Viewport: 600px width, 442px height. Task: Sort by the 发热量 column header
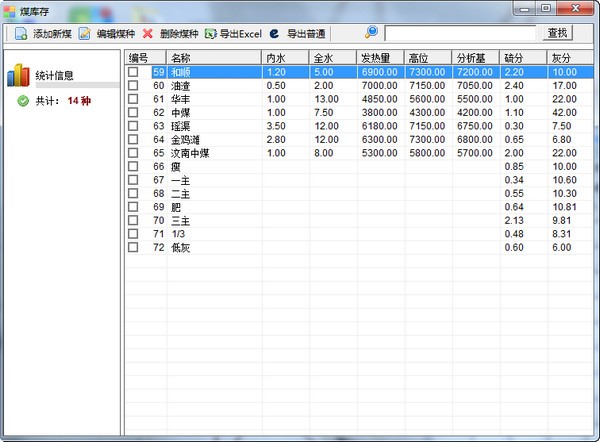[x=380, y=58]
